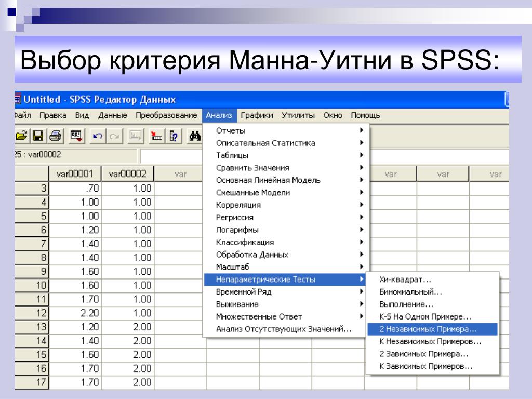Expand the Логарифмы submenu

(285, 230)
